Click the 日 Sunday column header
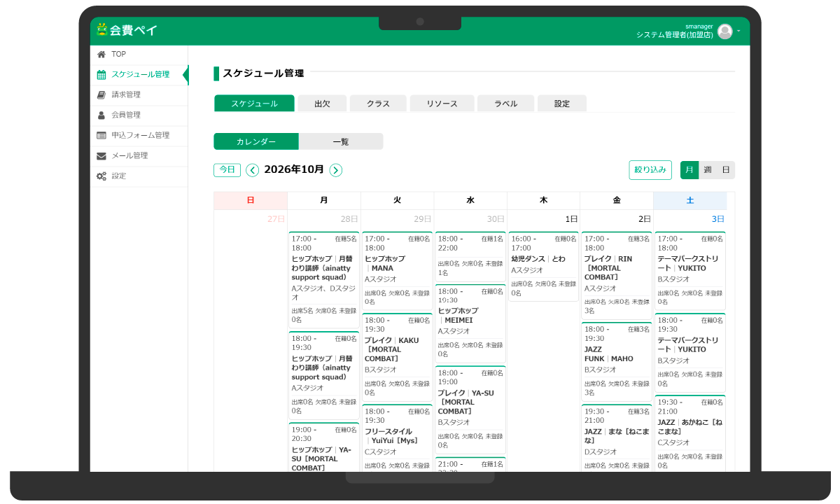This screenshot has width=840, height=504. (x=251, y=201)
